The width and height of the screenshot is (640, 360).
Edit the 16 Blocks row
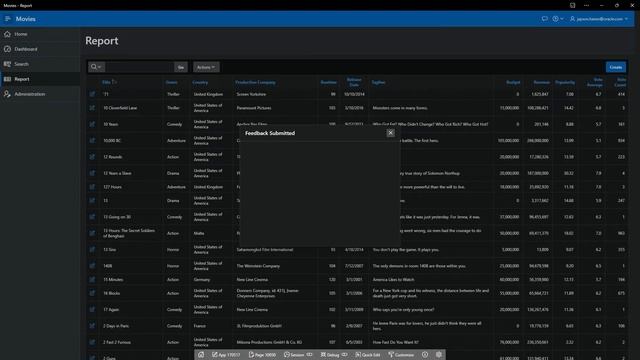tap(92, 293)
